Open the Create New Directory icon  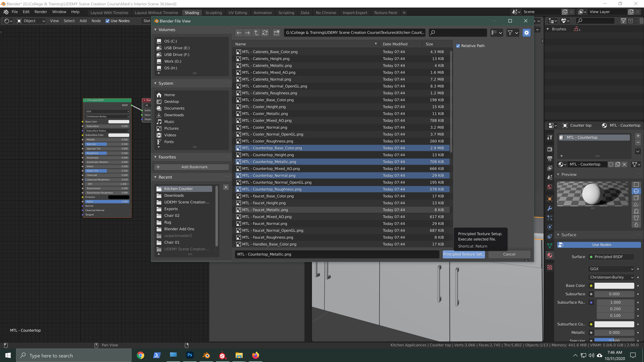277,33
